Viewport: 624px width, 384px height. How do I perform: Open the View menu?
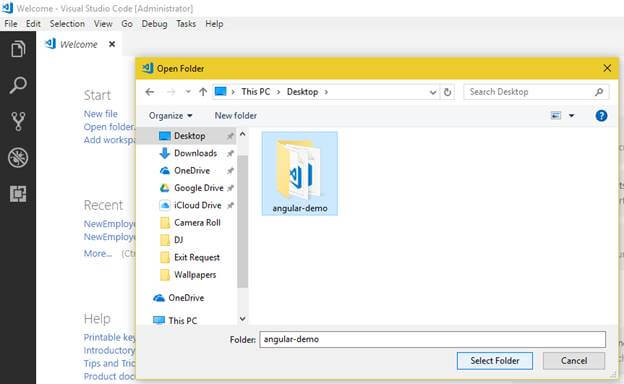click(103, 24)
